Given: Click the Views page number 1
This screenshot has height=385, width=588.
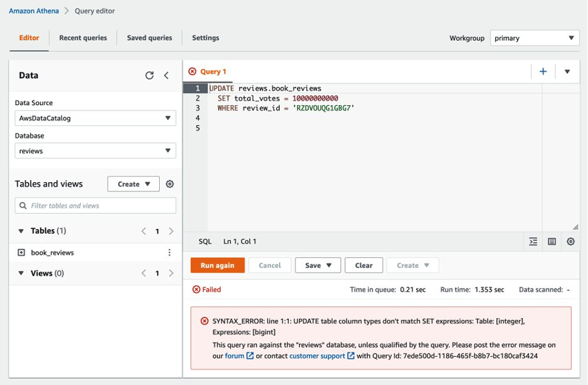Looking at the screenshot, I should [157, 273].
